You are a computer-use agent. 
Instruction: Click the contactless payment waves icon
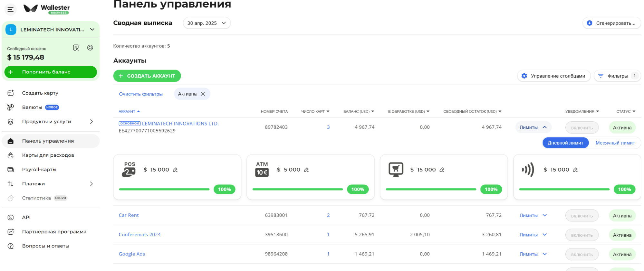(528, 169)
